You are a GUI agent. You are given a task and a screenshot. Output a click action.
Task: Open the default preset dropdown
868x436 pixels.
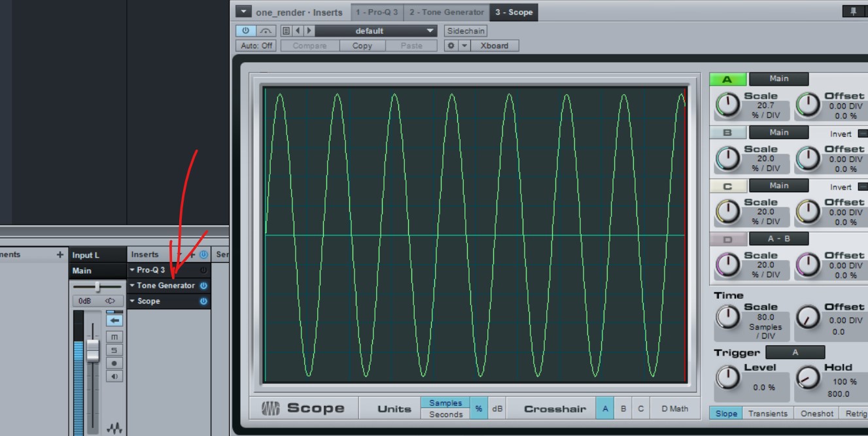[377, 31]
